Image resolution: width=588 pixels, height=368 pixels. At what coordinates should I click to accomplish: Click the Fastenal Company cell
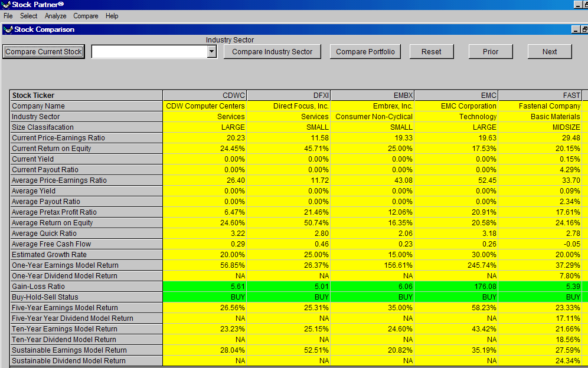540,106
